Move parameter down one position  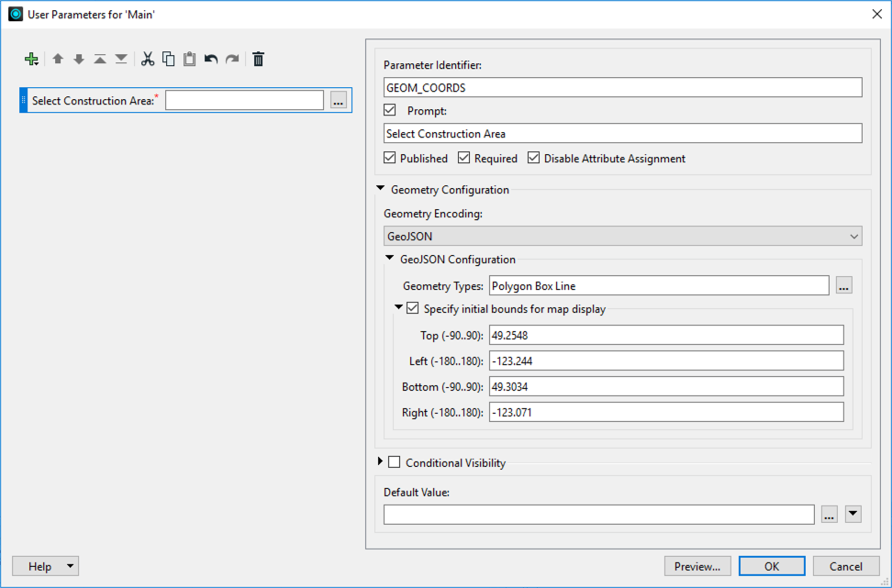tap(79, 59)
